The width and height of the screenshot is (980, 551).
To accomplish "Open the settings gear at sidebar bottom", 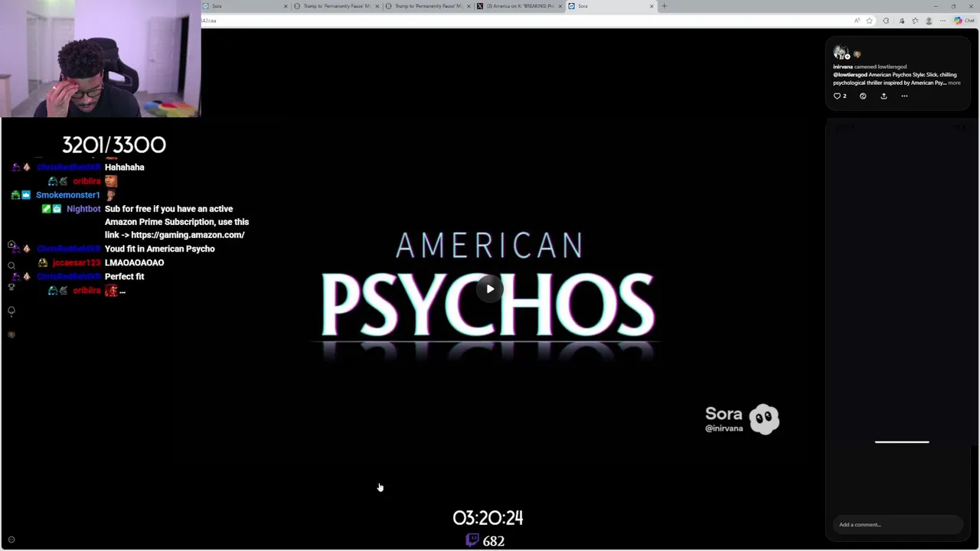I will point(11,540).
